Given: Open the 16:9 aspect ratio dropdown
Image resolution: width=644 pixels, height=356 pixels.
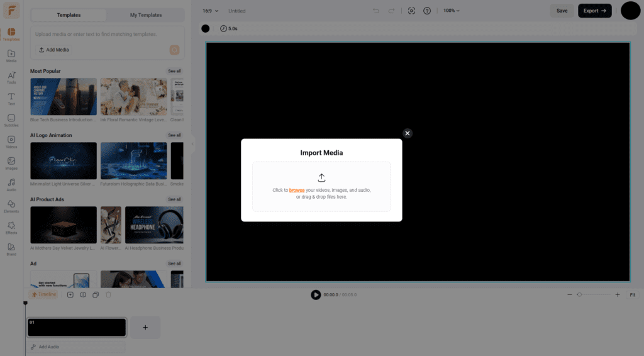Looking at the screenshot, I should click(x=210, y=11).
